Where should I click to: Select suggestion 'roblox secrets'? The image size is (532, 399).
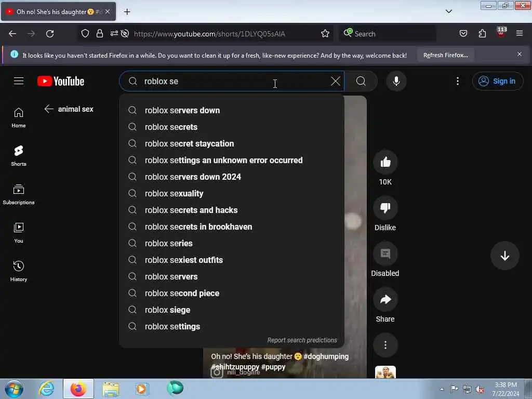(231, 127)
